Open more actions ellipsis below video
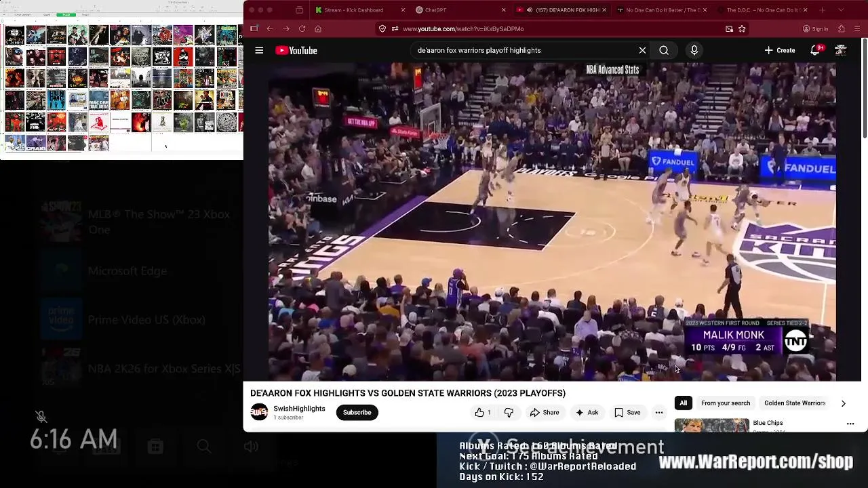 [658, 412]
